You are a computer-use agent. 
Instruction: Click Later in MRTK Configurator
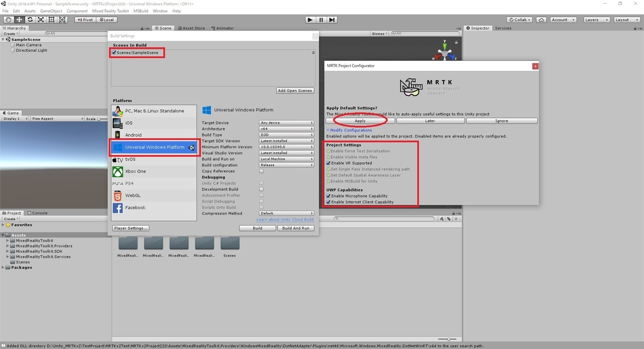click(x=430, y=121)
